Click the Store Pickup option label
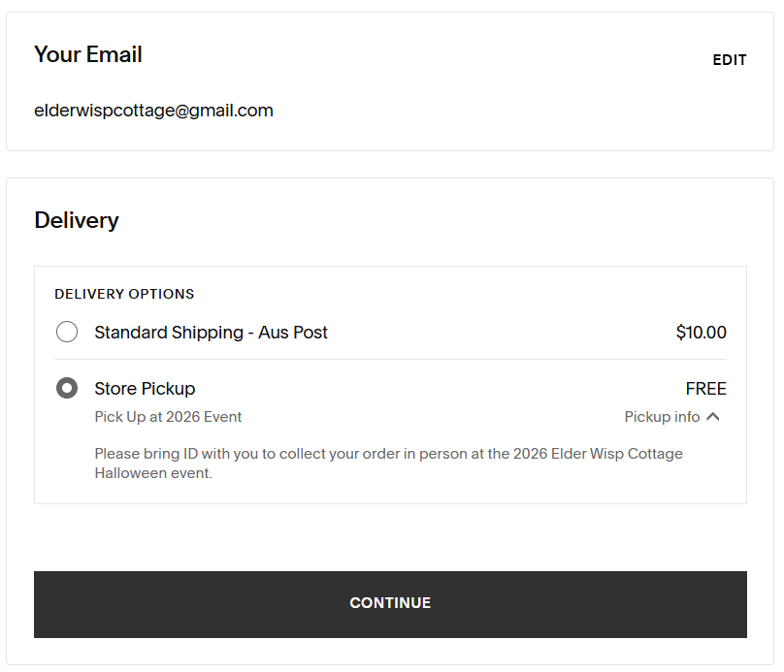 click(x=145, y=389)
